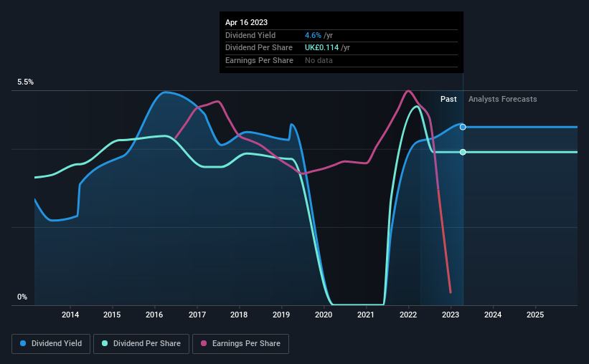Toggle the Earnings Per Share legend button

click(x=241, y=344)
